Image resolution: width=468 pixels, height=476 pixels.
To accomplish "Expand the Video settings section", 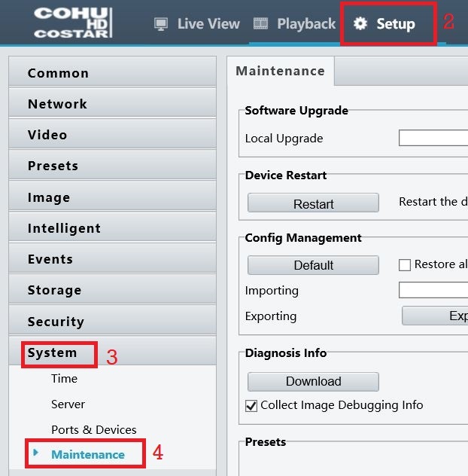I will pos(113,135).
